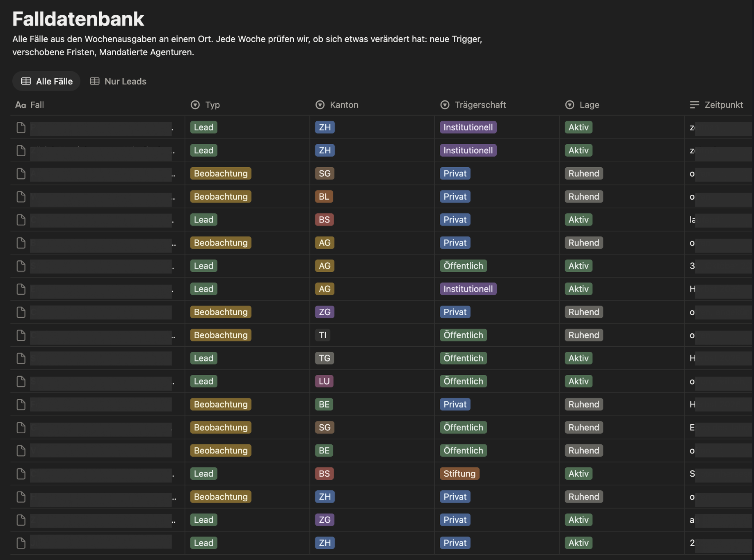Select the TG canton tag
This screenshot has width=754, height=560.
tap(324, 358)
